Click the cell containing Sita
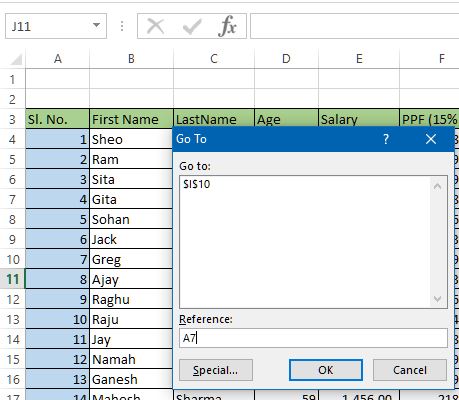Viewport: 459px width, 400px height. coord(131,179)
